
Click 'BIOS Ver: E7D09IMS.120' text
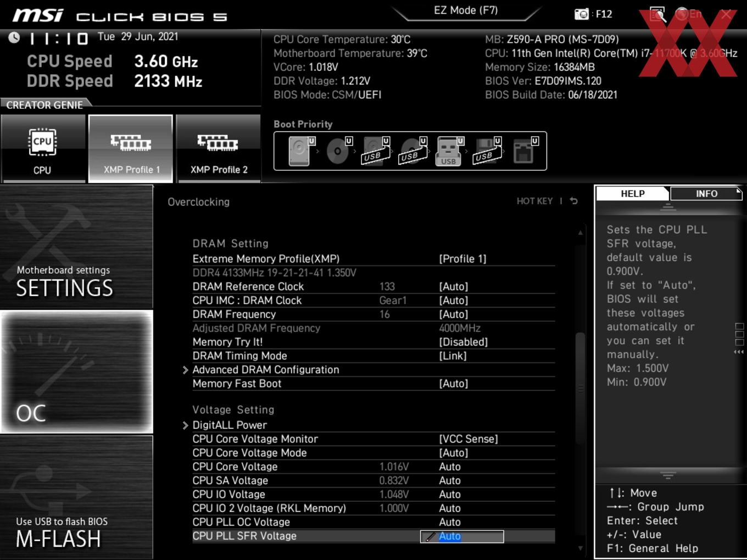click(543, 81)
